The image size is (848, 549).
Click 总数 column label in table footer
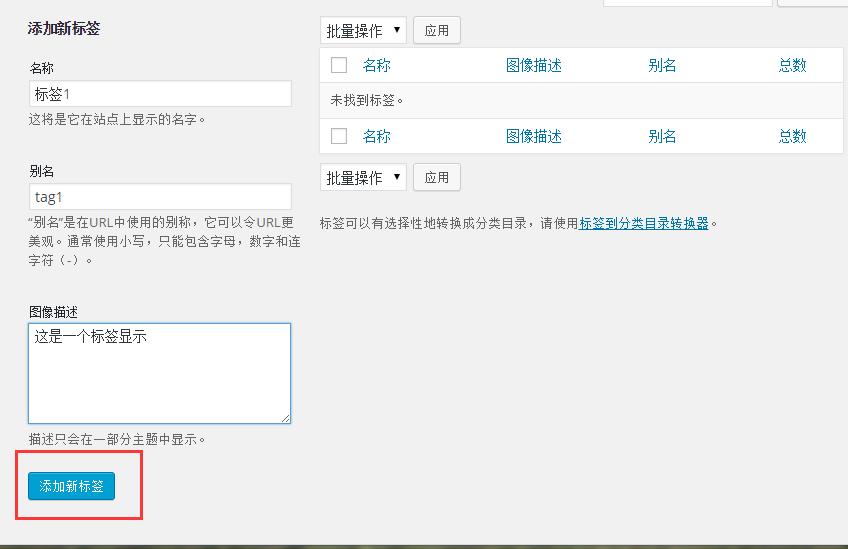pyautogui.click(x=792, y=136)
